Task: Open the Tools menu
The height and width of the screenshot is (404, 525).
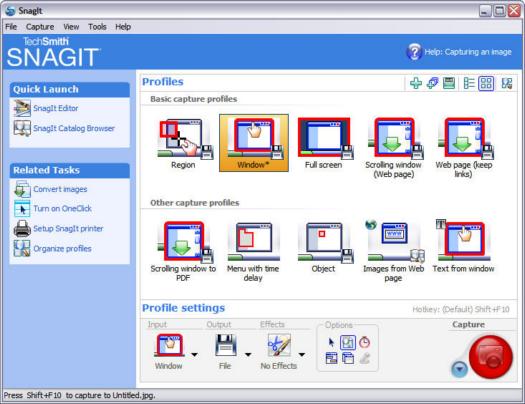Action: pyautogui.click(x=97, y=27)
